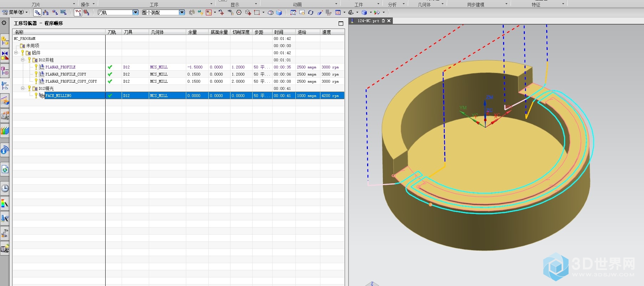
Task: Sort by the 时间 column header
Action: click(284, 32)
